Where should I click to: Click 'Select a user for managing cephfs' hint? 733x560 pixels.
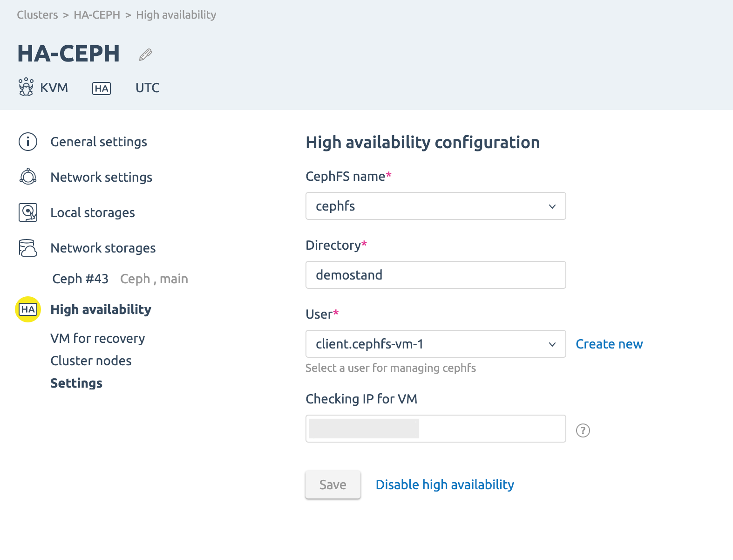pos(391,368)
